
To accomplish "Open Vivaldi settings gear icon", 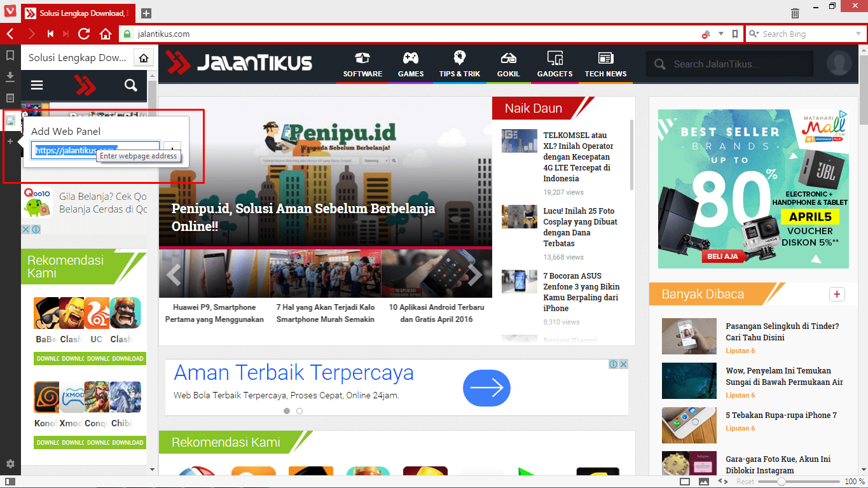I will click(x=10, y=464).
